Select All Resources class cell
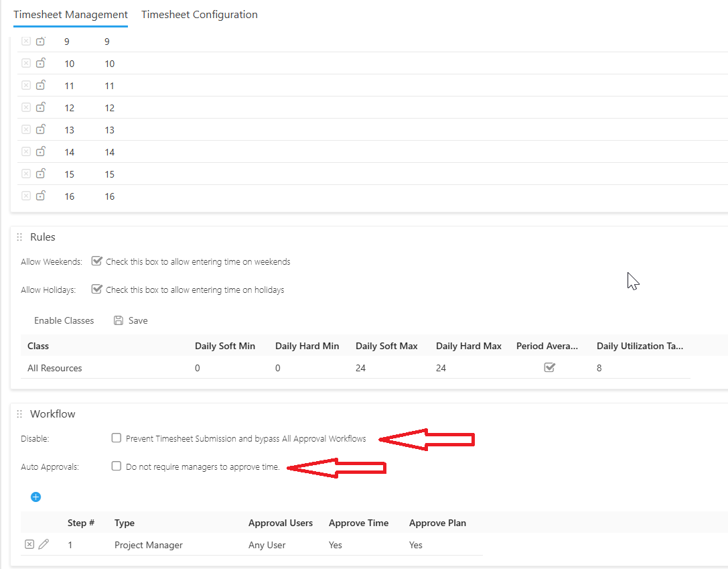Screen dimensions: 728x569 (x=55, y=368)
